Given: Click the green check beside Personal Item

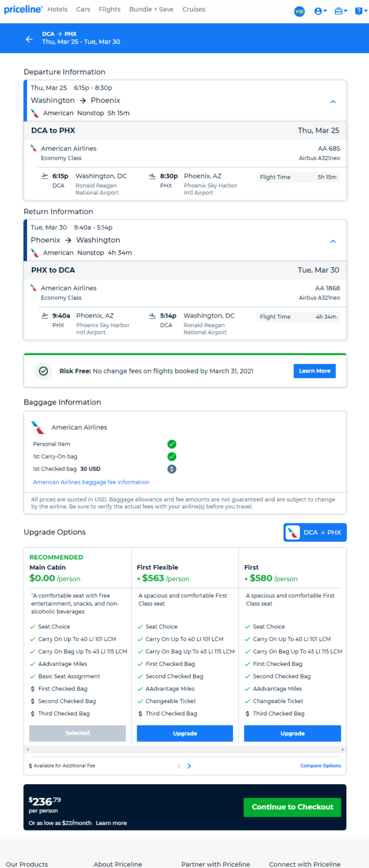Looking at the screenshot, I should tap(172, 444).
